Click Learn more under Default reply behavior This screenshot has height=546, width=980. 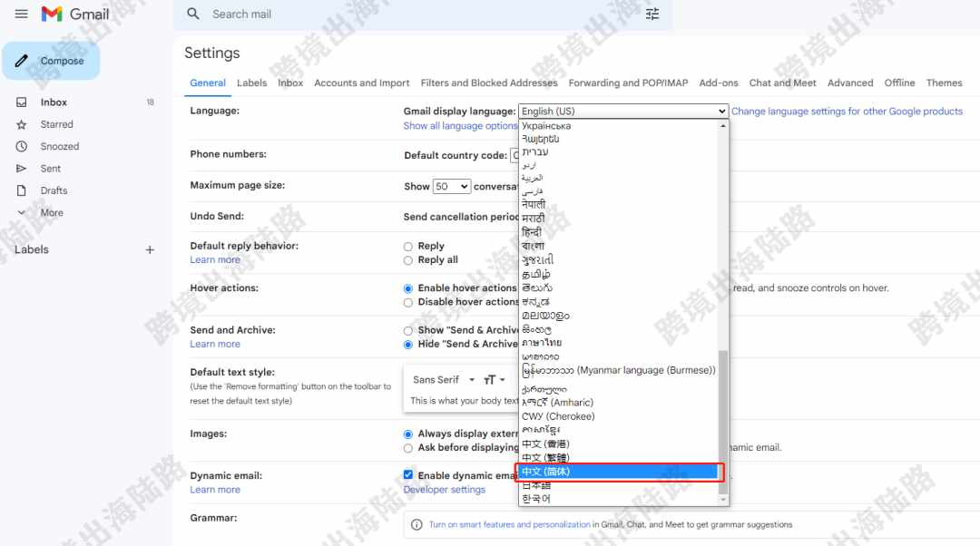[215, 260]
